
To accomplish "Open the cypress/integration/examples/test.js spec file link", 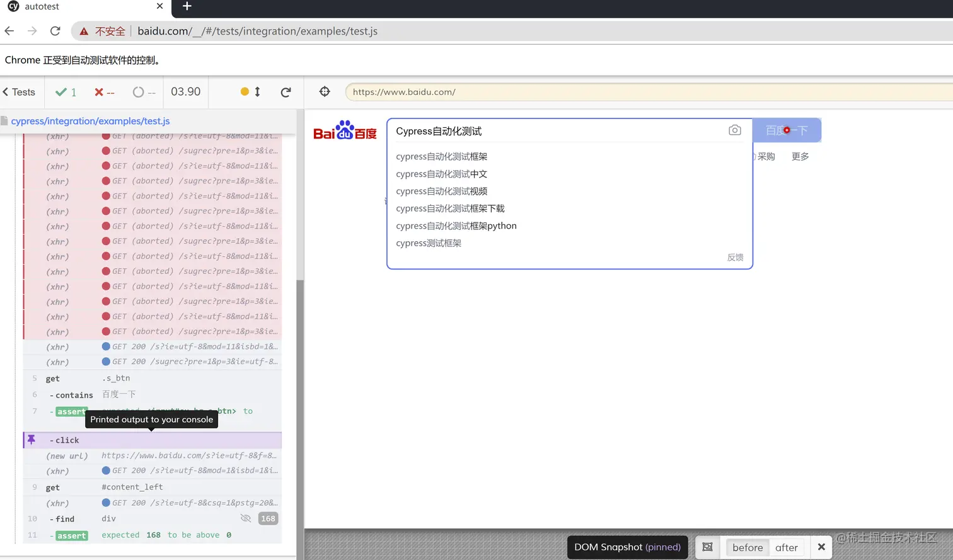I will tap(90, 121).
